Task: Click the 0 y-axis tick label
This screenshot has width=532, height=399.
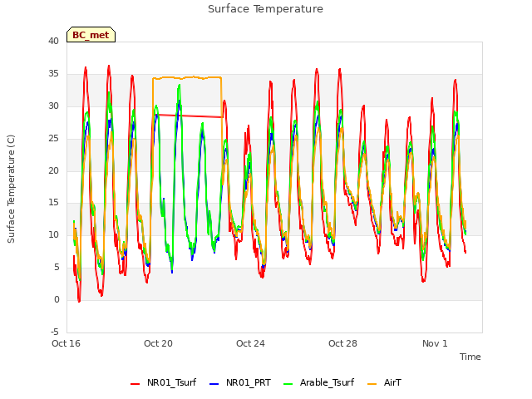Action: [57, 299]
